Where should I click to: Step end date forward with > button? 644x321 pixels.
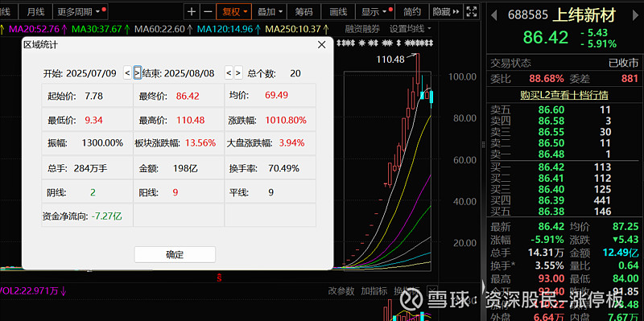click(238, 73)
